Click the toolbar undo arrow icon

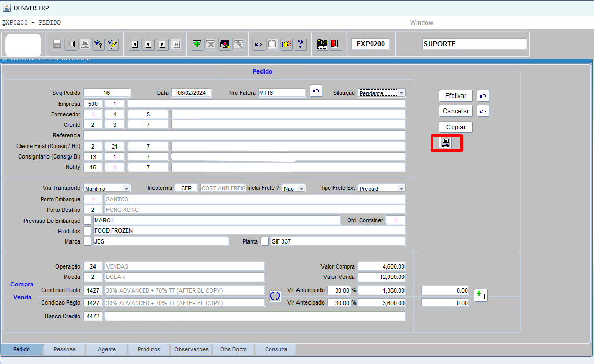(258, 44)
